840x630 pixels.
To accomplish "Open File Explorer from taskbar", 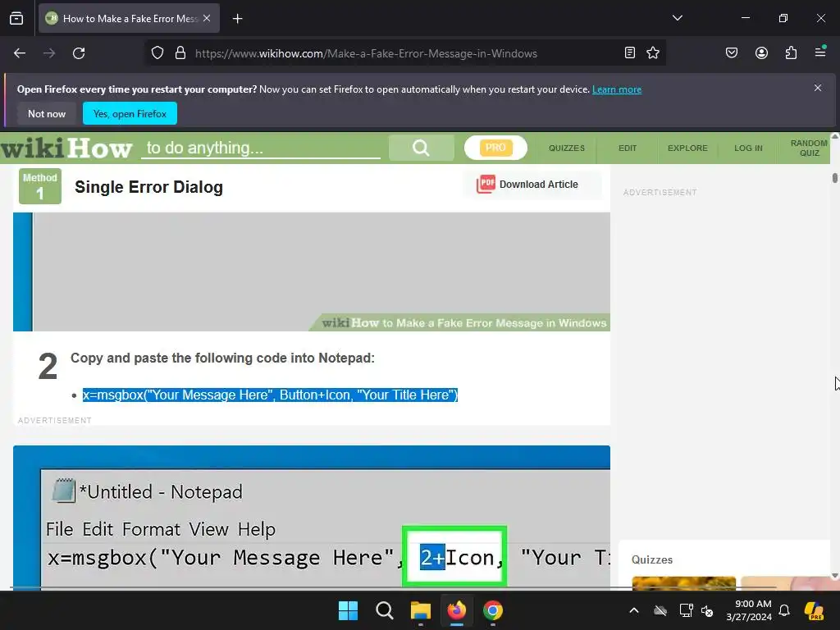I will tap(421, 610).
